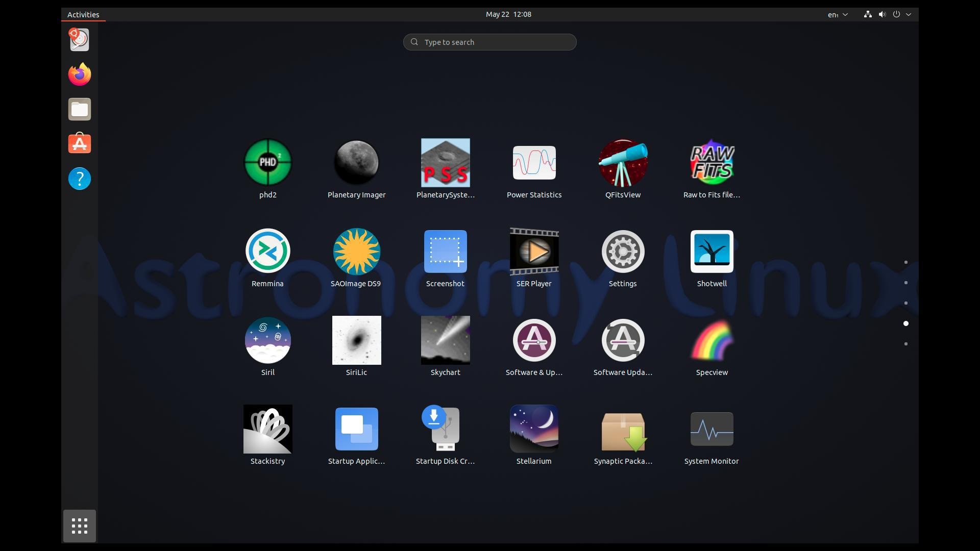Open Siril astronomy processing app

(267, 340)
